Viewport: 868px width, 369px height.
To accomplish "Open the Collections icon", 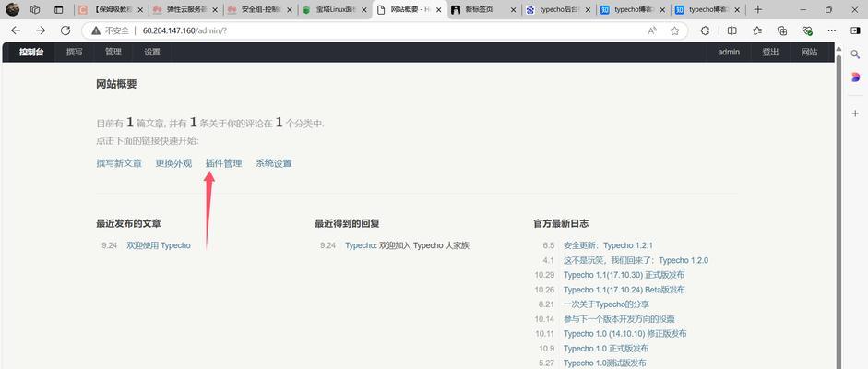I will [782, 31].
